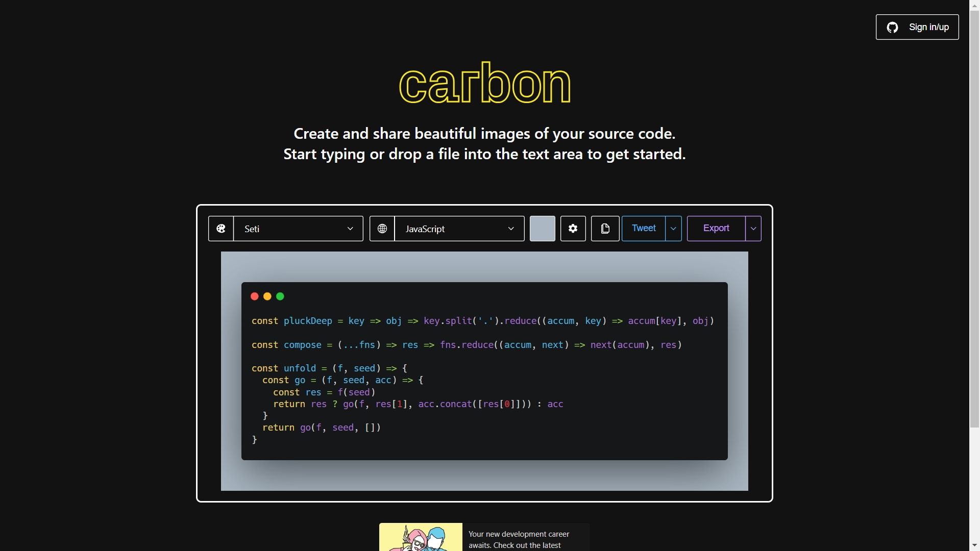Click the page vertical scrollbar thumb
Viewport: 980px width, 551px height.
975,218
